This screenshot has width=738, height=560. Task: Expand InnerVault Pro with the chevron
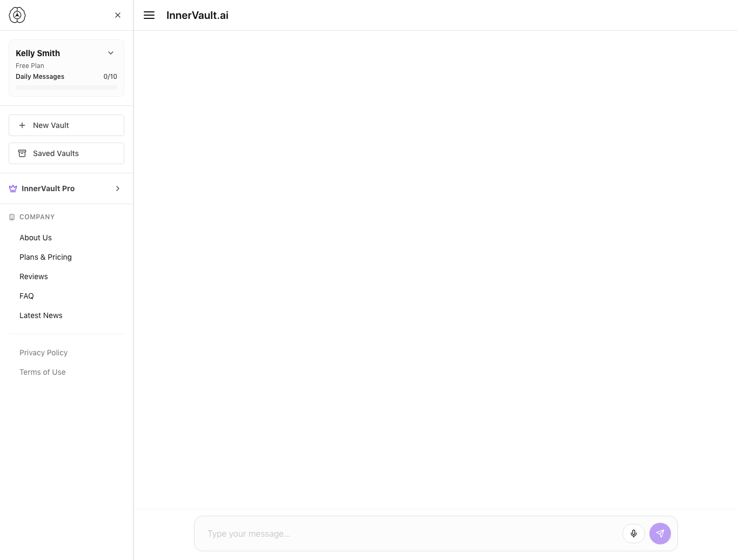(x=118, y=188)
